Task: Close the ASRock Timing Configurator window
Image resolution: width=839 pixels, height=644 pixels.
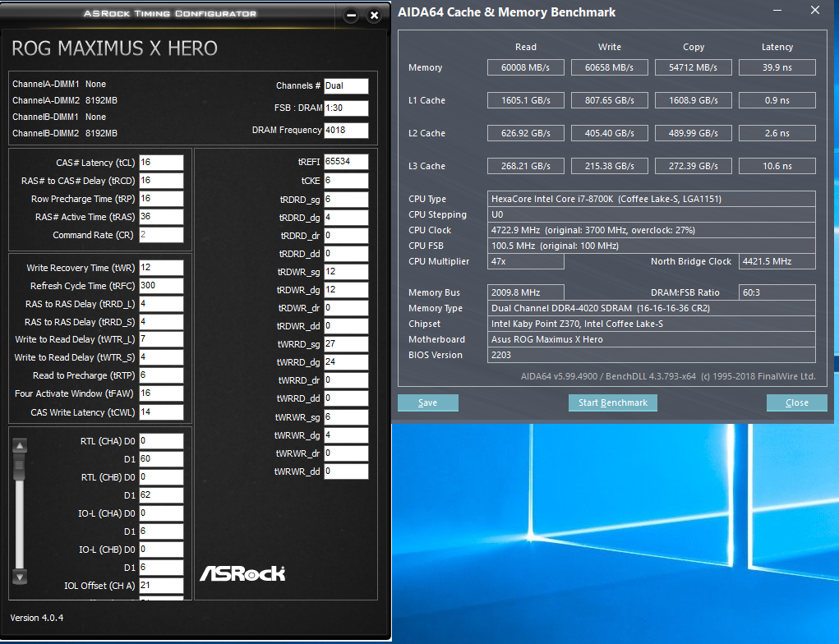Action: (x=375, y=16)
